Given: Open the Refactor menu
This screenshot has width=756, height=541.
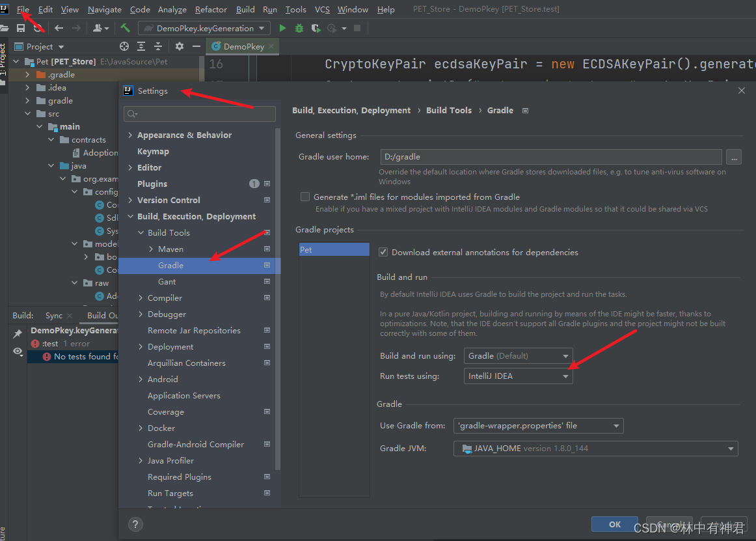Looking at the screenshot, I should click(x=211, y=9).
